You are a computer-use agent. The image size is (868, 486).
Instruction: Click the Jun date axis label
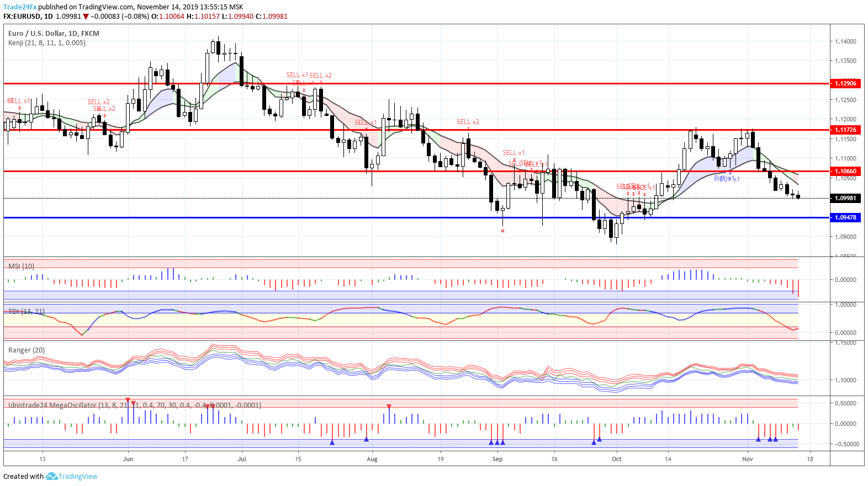click(x=128, y=459)
